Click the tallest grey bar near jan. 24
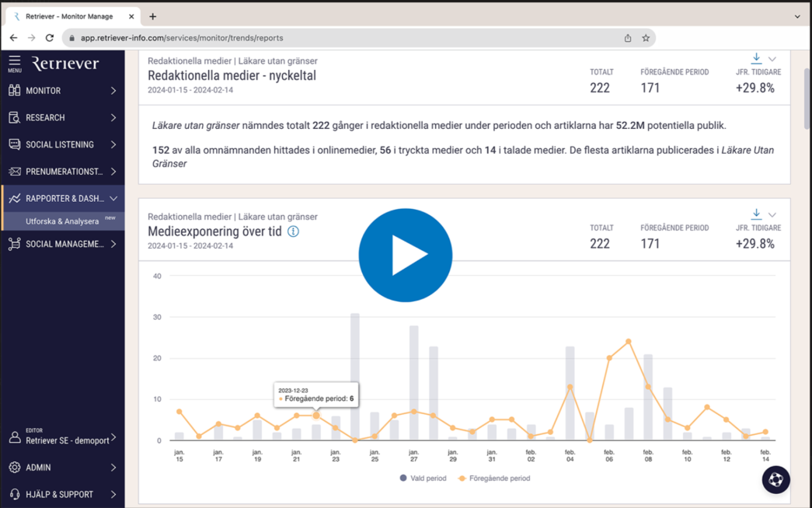This screenshot has width=812, height=508. click(355, 377)
